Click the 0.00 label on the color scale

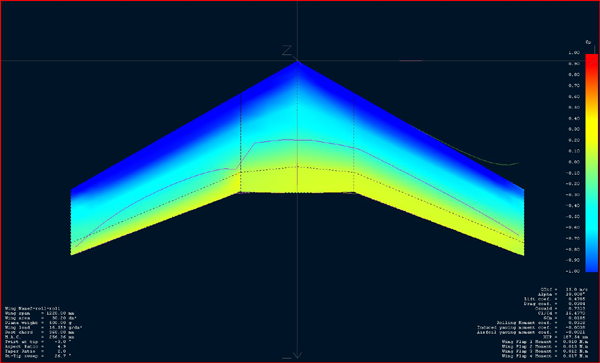(574, 162)
